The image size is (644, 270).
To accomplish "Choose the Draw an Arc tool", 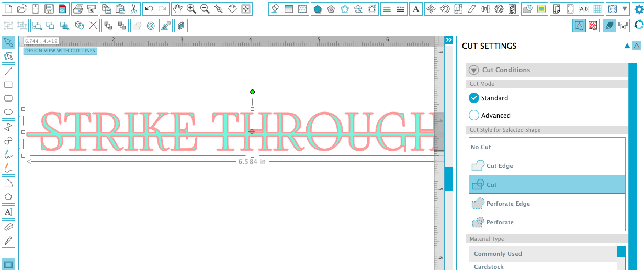I will tap(8, 183).
